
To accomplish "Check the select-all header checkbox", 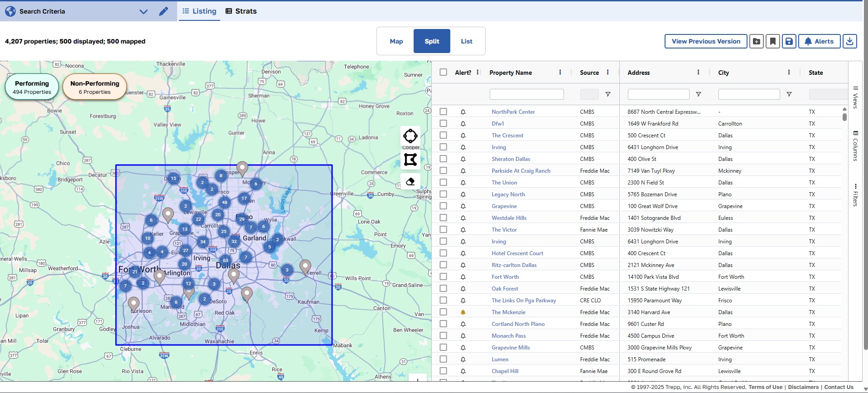I will [x=444, y=72].
